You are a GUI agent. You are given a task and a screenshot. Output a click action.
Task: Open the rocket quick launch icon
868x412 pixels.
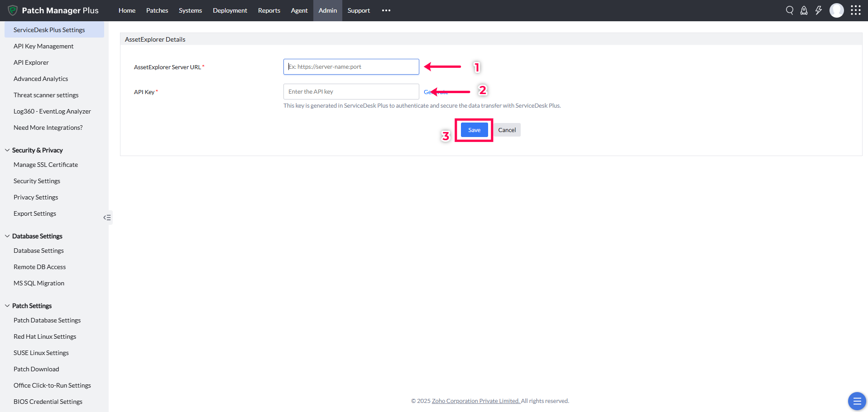pyautogui.click(x=804, y=10)
